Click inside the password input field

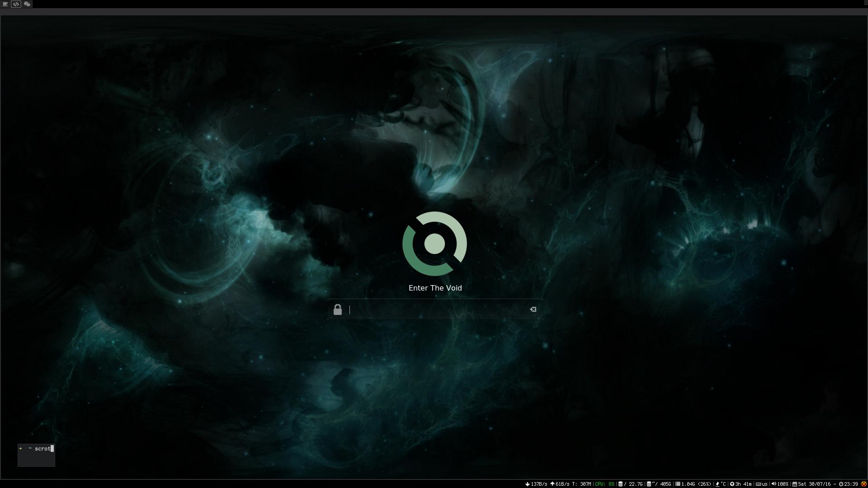pos(434,310)
